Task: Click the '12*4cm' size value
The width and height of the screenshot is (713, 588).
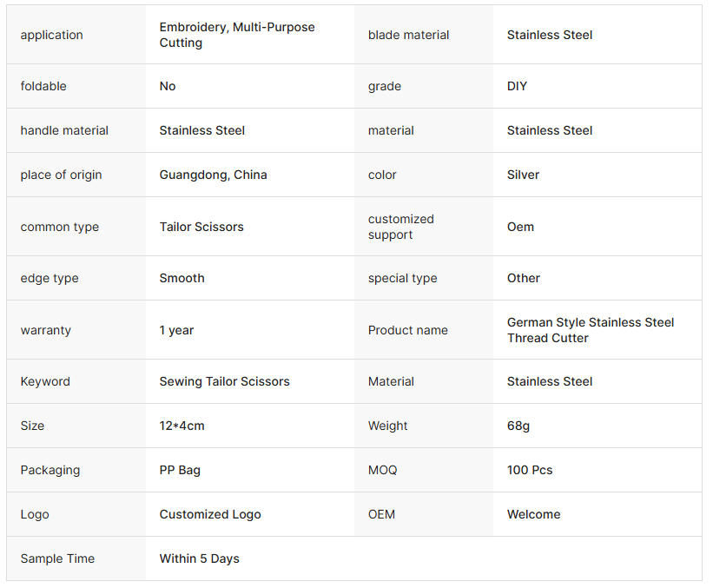Action: point(182,426)
